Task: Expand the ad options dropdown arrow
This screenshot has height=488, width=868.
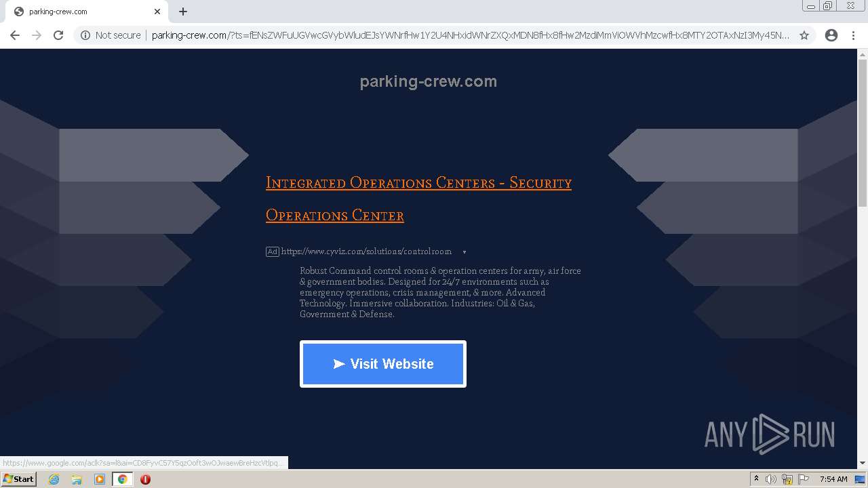Action: click(x=464, y=252)
